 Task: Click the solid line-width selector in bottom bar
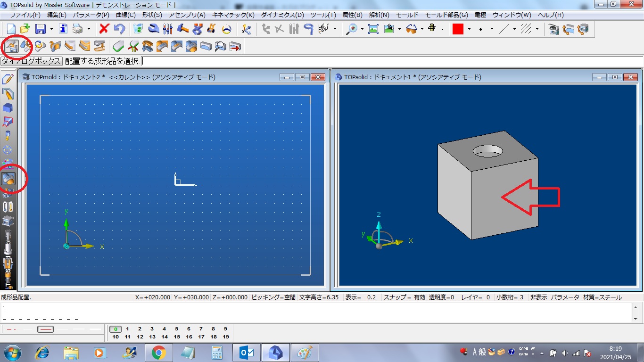point(46,329)
